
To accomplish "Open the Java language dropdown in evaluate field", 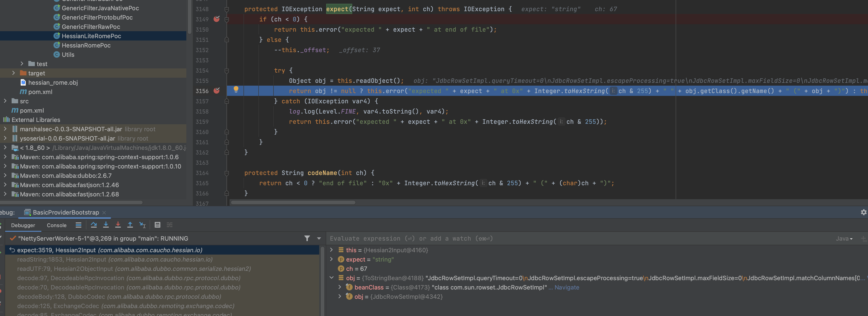I will (844, 239).
